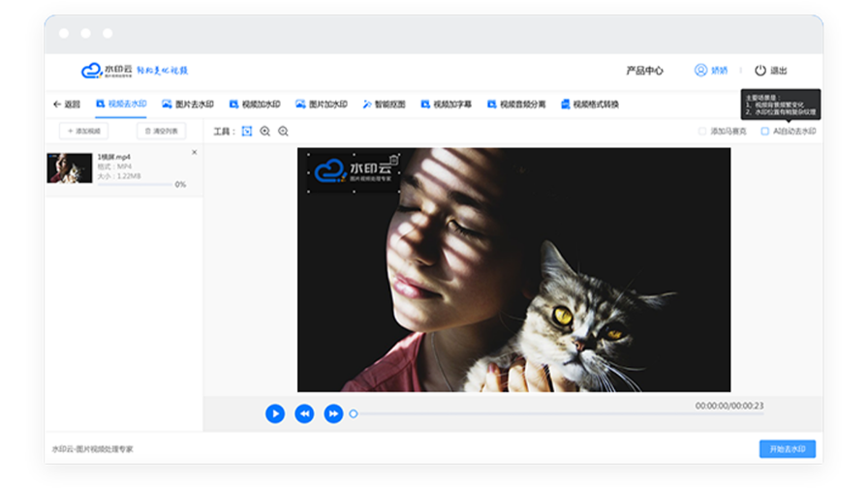This screenshot has height=488, width=868.
Task: Click the video timeline slider handle
Action: pyautogui.click(x=354, y=413)
